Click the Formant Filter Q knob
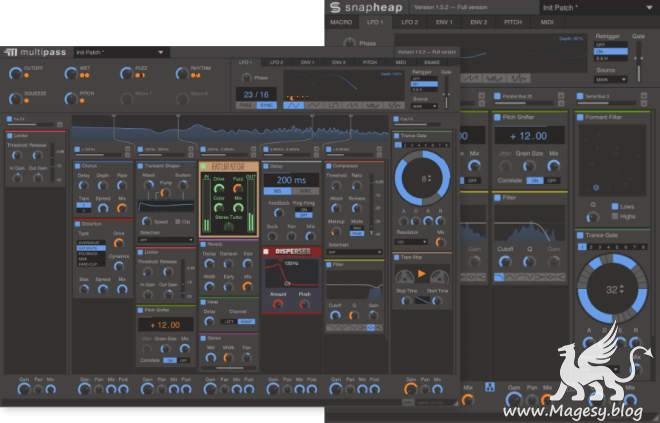 coord(593,217)
